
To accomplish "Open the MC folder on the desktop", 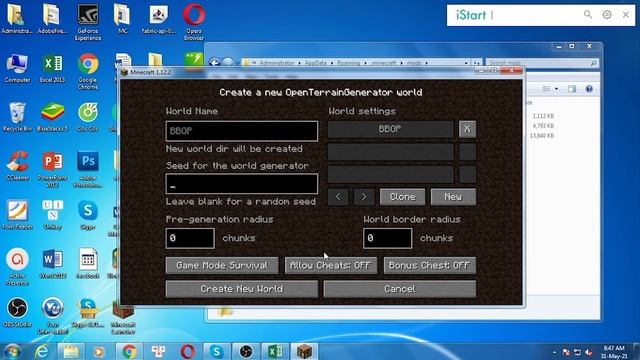I will [122, 19].
